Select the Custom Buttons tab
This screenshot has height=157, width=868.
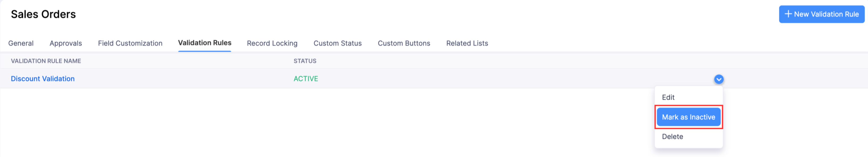(404, 43)
